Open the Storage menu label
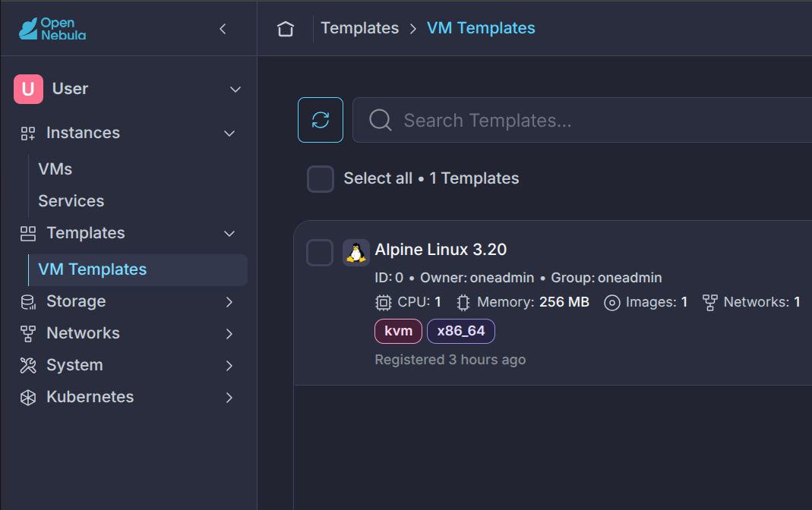The height and width of the screenshot is (510, 812). pos(76,301)
